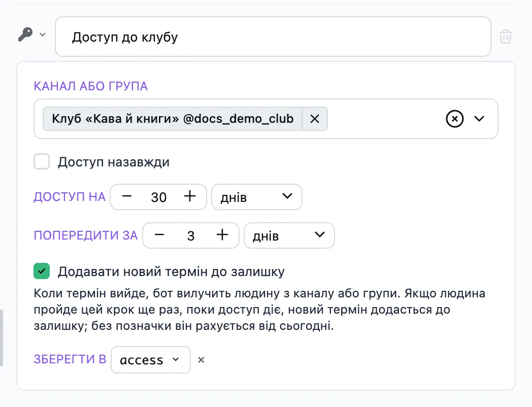Viewport: 532px width, 407px height.
Task: Click the "ПОПЕРЕДИТИ ЗА" label
Action: tap(85, 235)
